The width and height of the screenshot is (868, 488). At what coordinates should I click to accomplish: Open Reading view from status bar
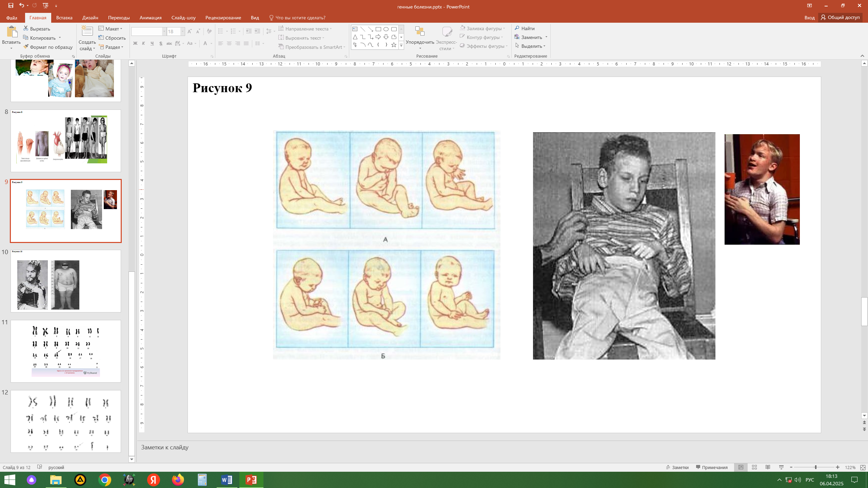[x=768, y=467]
